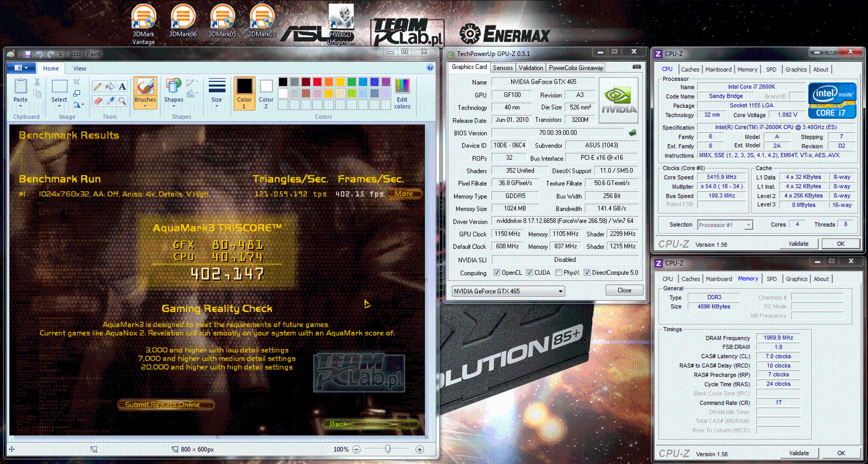
Task: Click the BIOS chip icon next to BIOS Version
Action: click(x=633, y=132)
